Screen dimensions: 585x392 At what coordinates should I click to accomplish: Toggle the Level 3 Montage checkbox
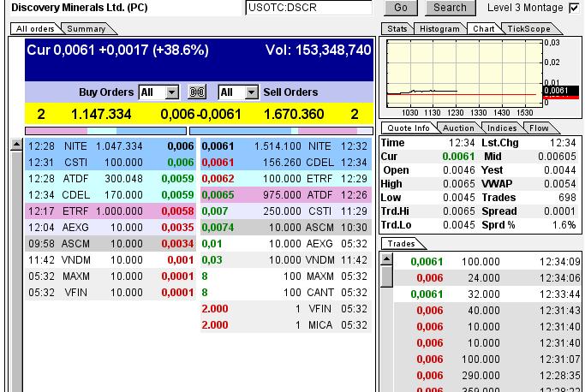click(574, 8)
